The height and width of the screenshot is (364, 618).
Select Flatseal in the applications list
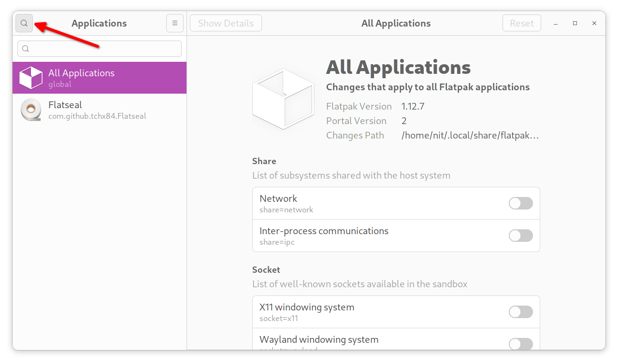(100, 110)
